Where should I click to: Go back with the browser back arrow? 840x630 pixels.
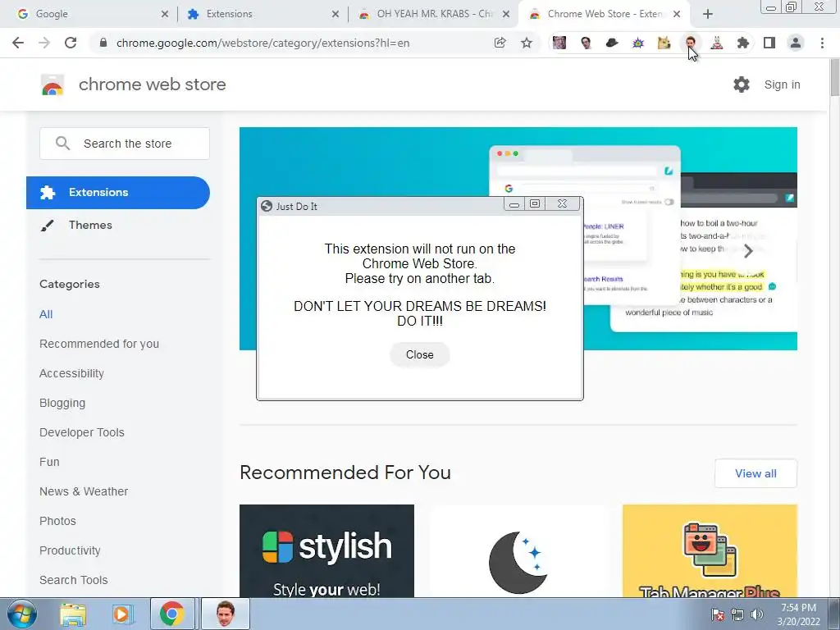pyautogui.click(x=18, y=43)
